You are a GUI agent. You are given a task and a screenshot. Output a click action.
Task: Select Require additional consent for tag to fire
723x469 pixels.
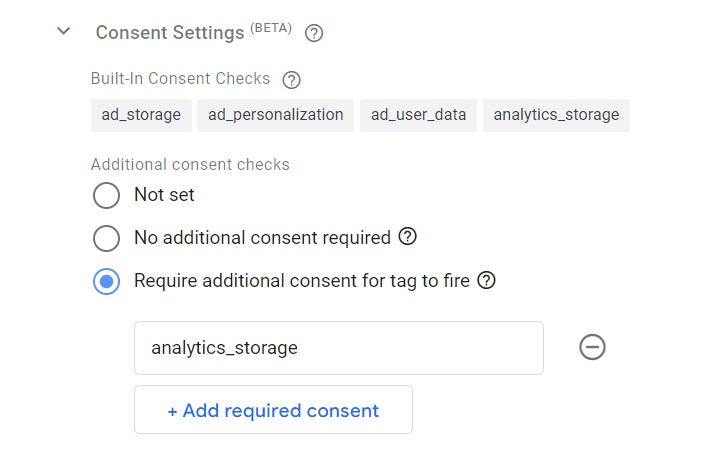click(x=107, y=281)
